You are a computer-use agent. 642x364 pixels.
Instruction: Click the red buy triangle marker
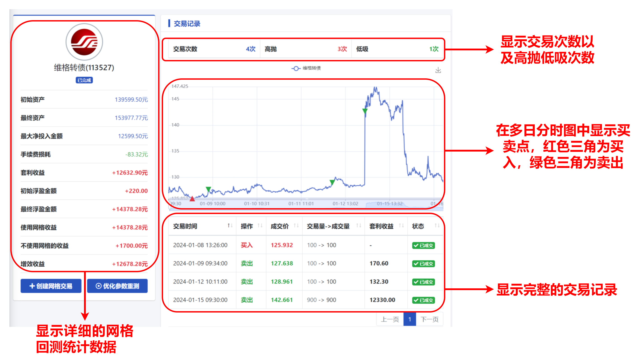192,199
